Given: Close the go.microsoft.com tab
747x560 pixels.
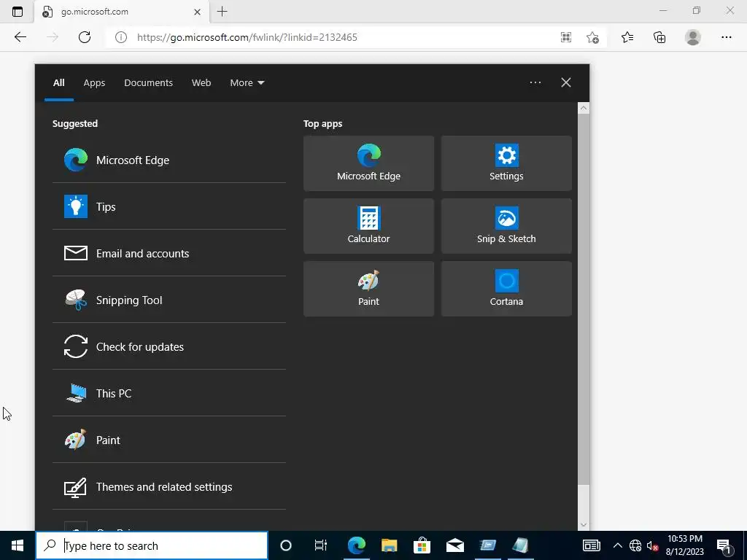Looking at the screenshot, I should [x=197, y=12].
